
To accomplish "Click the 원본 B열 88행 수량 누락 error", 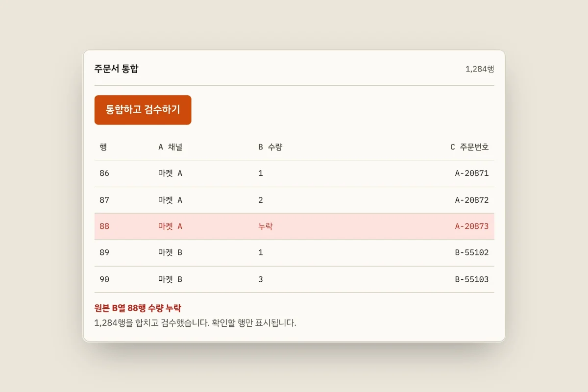I will click(x=138, y=308).
